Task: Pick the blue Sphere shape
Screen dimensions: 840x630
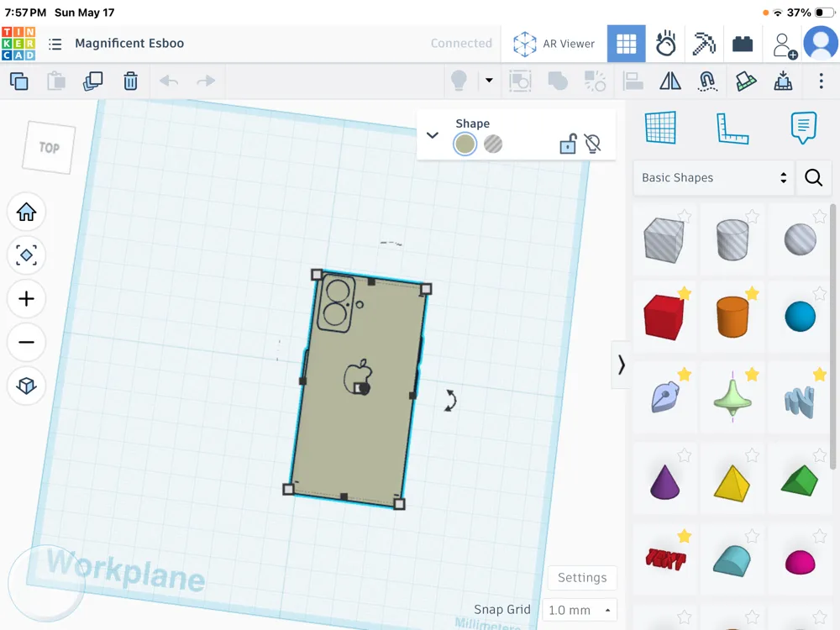Action: (800, 316)
